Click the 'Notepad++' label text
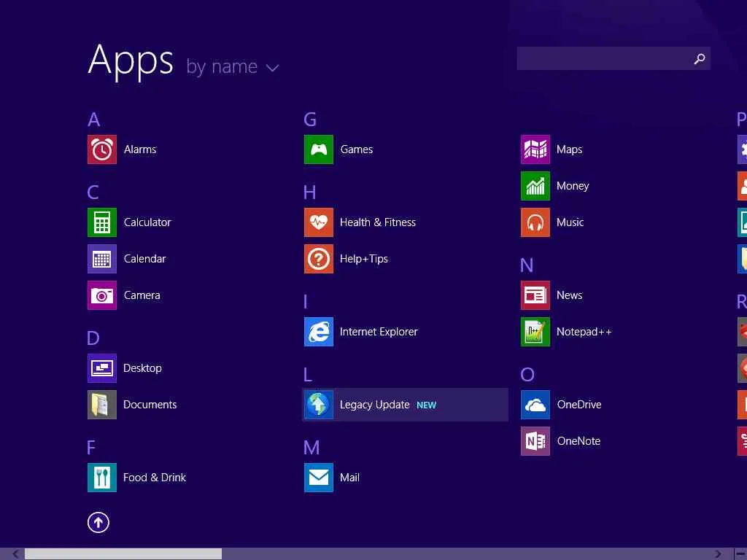The image size is (747, 560). pos(584,332)
